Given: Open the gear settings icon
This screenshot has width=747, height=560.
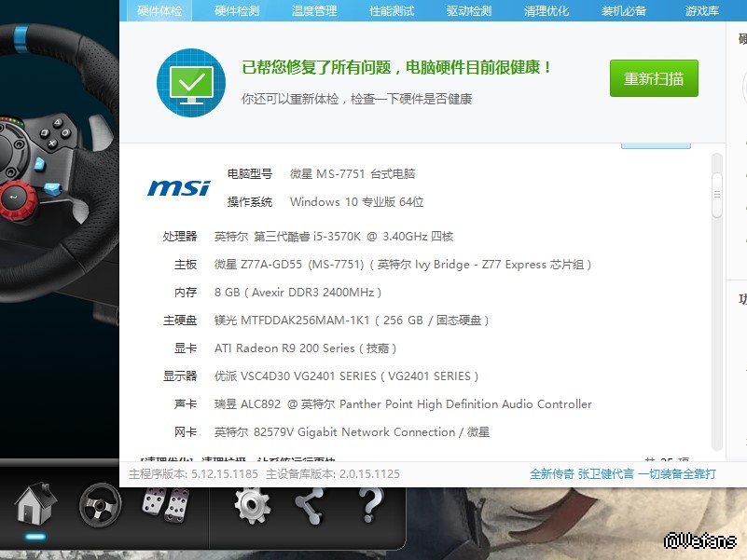Looking at the screenshot, I should [x=251, y=505].
